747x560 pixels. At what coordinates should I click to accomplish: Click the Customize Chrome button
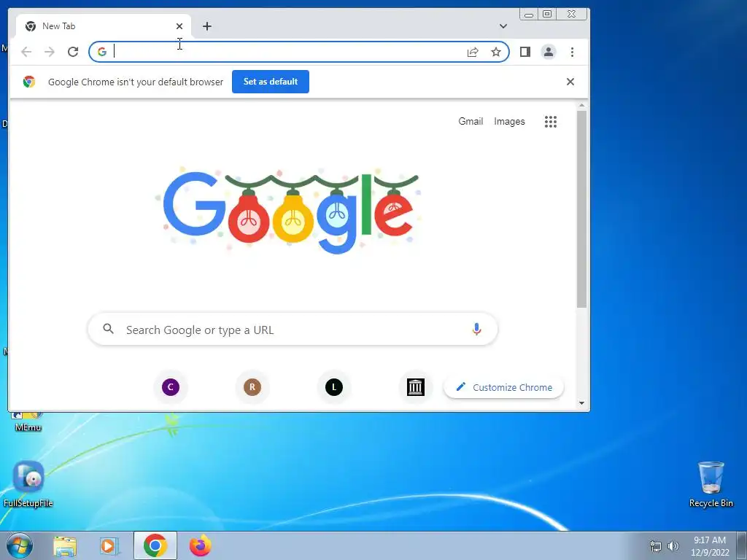click(504, 387)
